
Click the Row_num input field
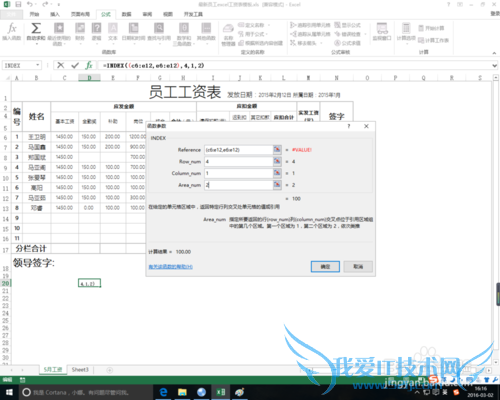tap(239, 161)
